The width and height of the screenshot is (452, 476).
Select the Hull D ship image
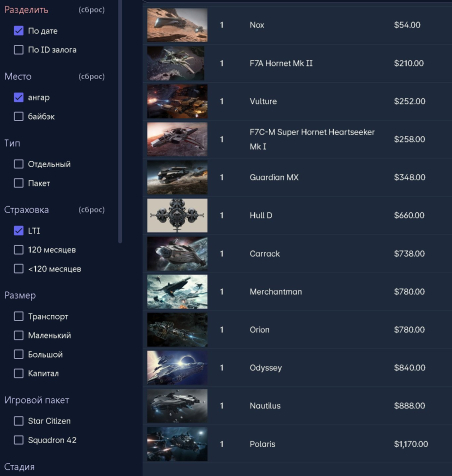point(177,215)
